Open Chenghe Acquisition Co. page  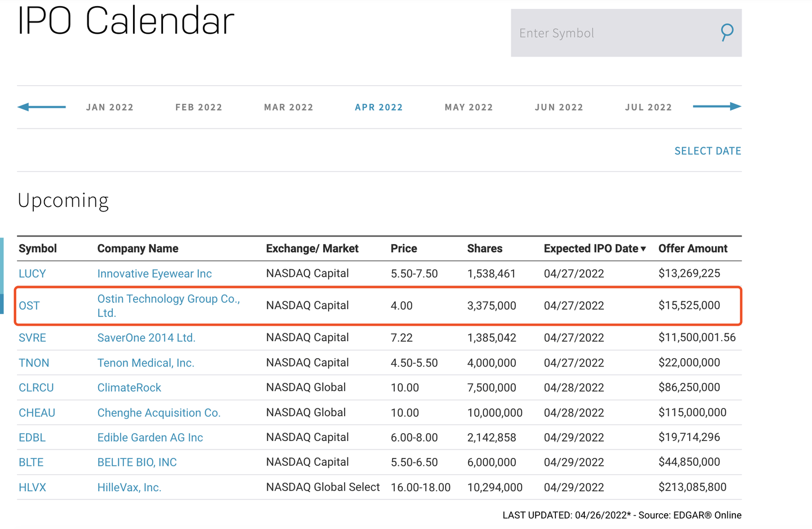point(158,413)
